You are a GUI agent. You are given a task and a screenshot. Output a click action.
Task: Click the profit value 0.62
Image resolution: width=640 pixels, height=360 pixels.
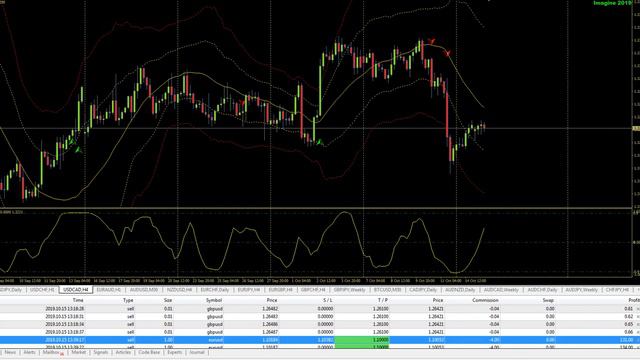click(629, 316)
